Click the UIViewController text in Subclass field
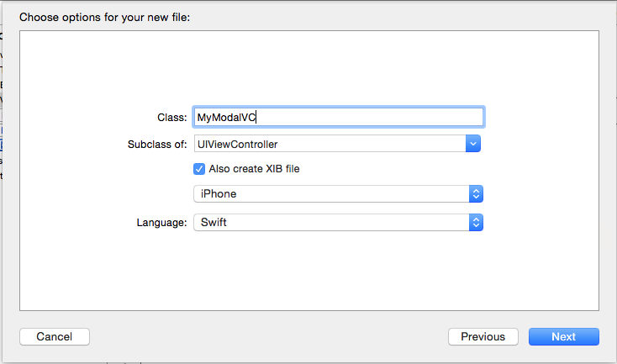The width and height of the screenshot is (617, 364). [238, 144]
